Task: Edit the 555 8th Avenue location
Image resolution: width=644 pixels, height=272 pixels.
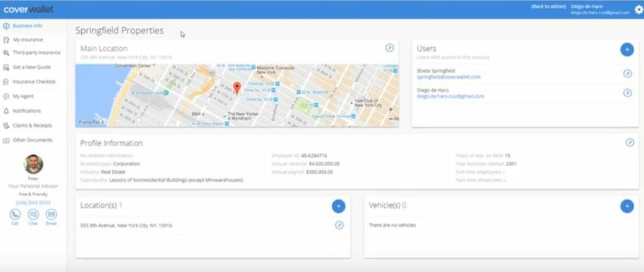Action: 339,225
